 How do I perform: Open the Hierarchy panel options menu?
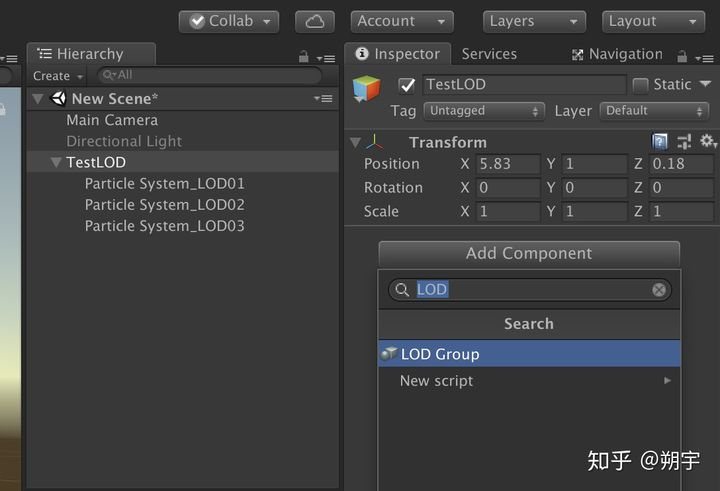(326, 58)
